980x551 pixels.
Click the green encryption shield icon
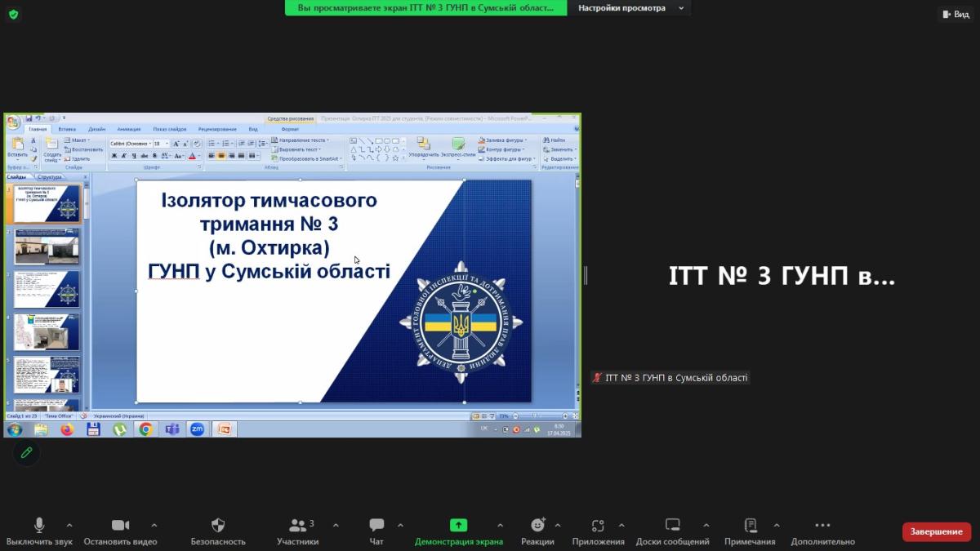pyautogui.click(x=13, y=14)
